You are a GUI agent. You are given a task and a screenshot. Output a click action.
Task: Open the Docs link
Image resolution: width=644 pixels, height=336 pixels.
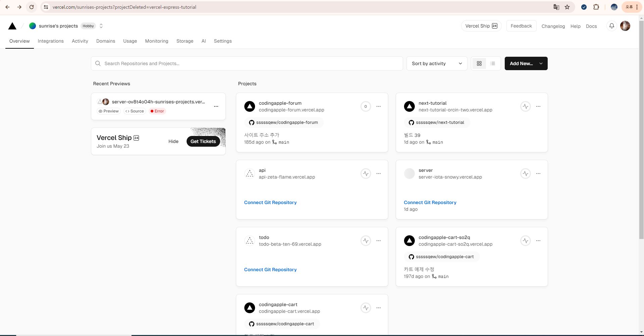[591, 26]
